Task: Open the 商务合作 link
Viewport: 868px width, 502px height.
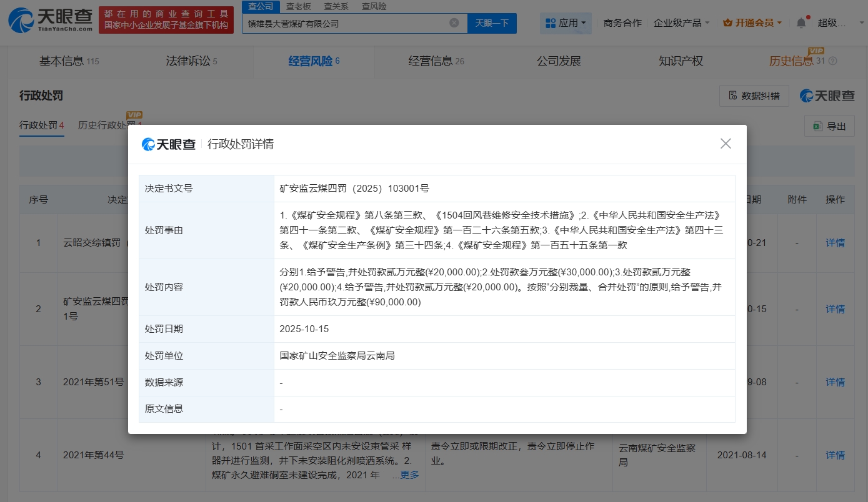Action: click(622, 23)
